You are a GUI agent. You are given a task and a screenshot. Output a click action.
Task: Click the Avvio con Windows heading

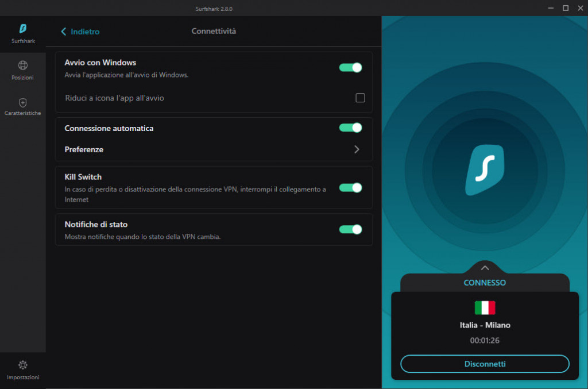[100, 63]
